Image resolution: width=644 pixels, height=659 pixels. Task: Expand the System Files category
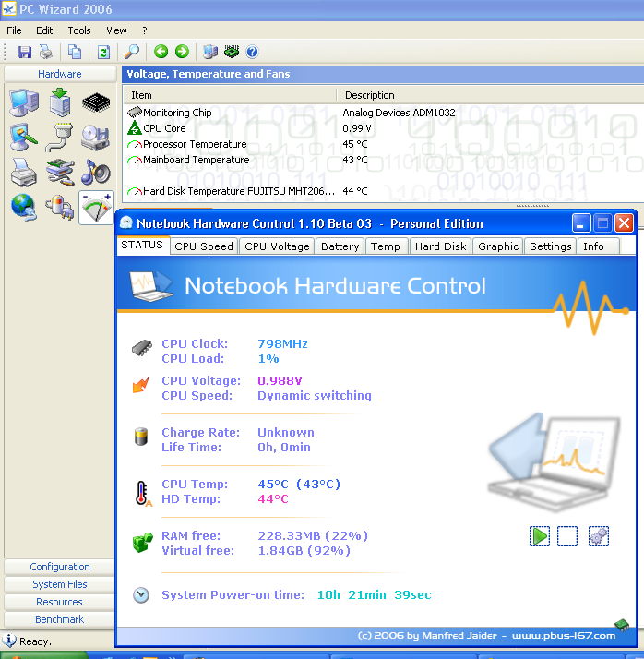click(x=60, y=584)
